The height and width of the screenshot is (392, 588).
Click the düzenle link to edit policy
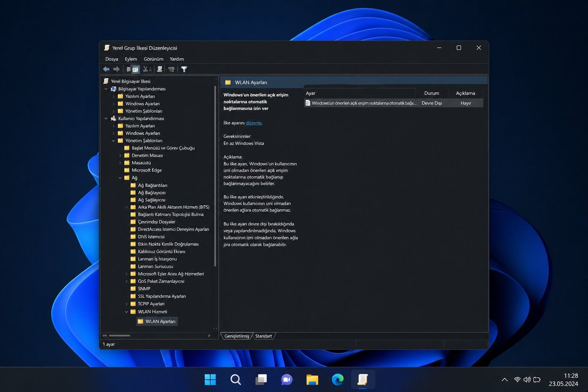coord(253,123)
